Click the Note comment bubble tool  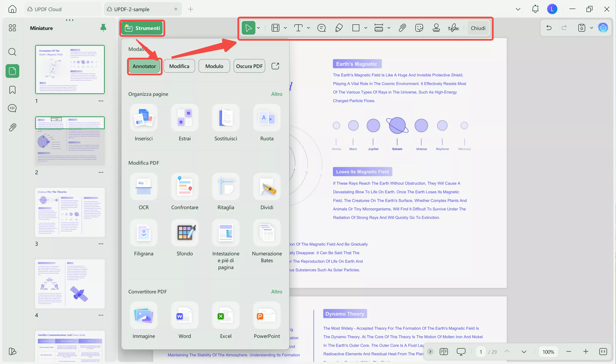321,28
